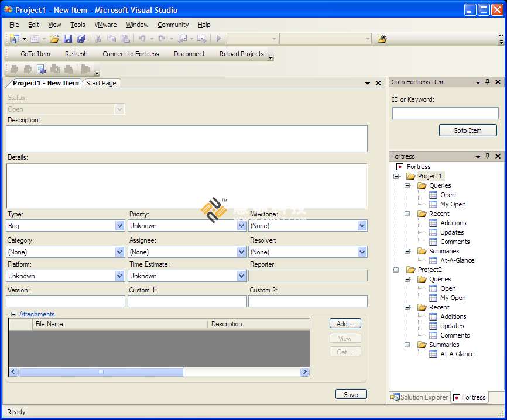Viewport: 507px width, 420px height.
Task: Click the Navigate Backward toolbar icon
Action: [x=183, y=39]
